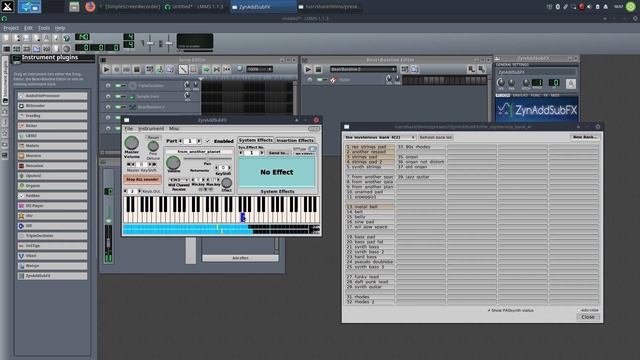640x360 pixels.
Task: Decrease the Part number
Action: 181,141
